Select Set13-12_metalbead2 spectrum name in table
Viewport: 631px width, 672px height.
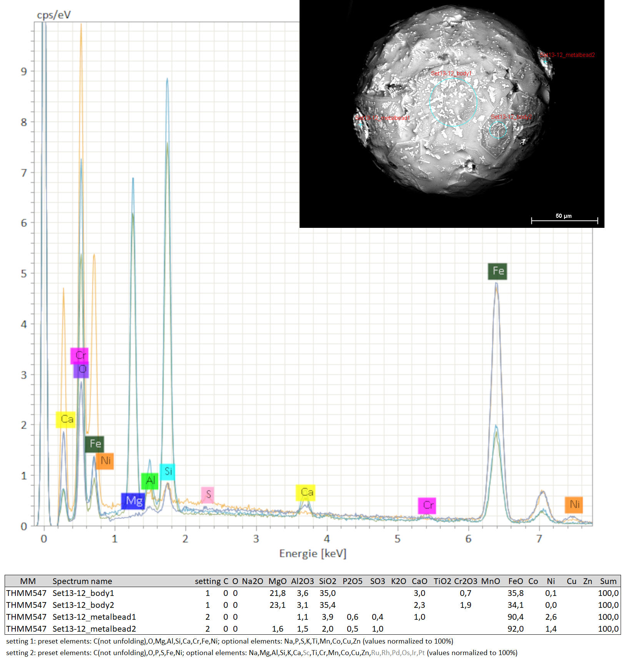(x=94, y=629)
